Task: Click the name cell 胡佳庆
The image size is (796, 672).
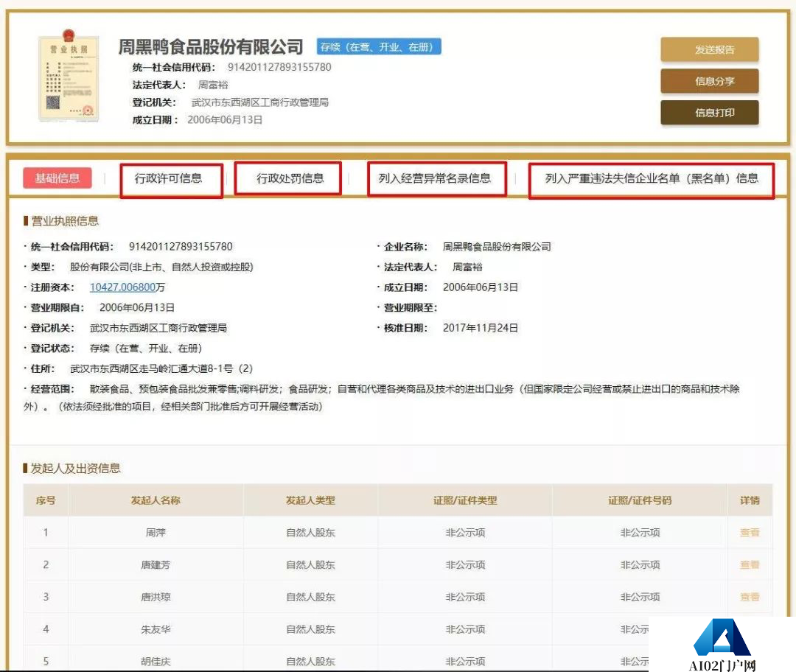Action: [x=156, y=662]
